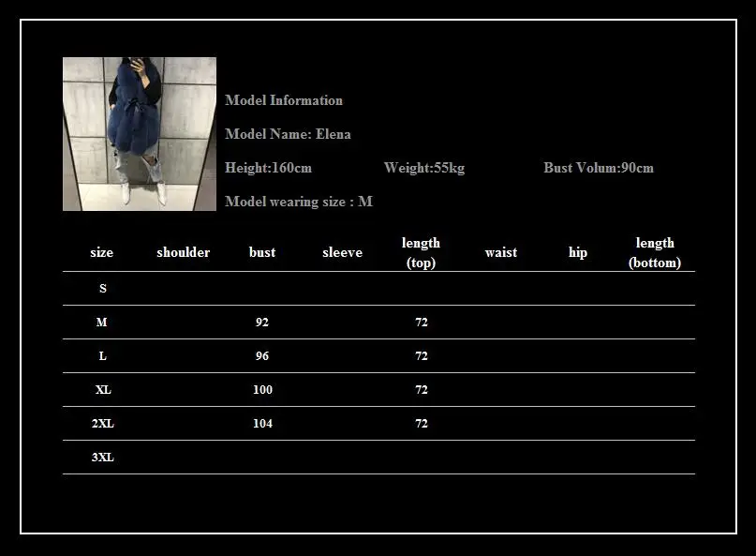Click the 'L' size row label
Screen dimensions: 756x556
coord(103,356)
